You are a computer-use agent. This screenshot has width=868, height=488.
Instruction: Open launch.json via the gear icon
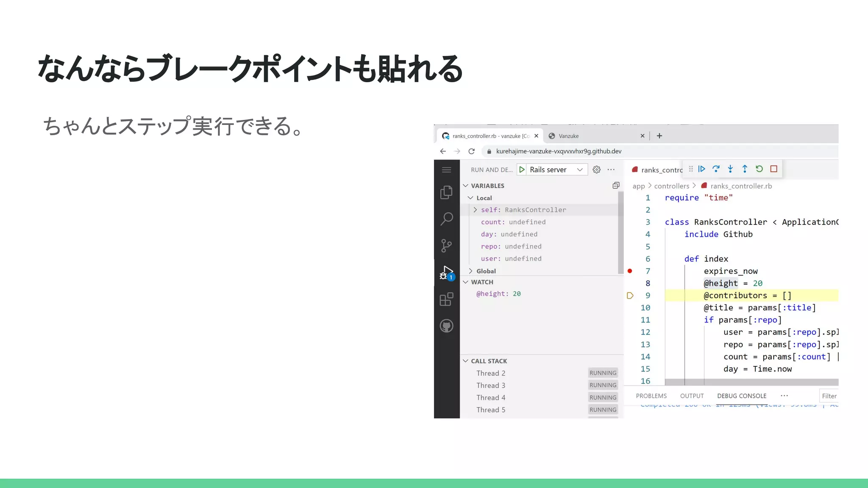(596, 169)
